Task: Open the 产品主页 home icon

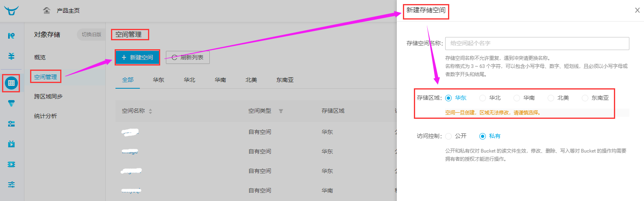Action: pyautogui.click(x=47, y=11)
